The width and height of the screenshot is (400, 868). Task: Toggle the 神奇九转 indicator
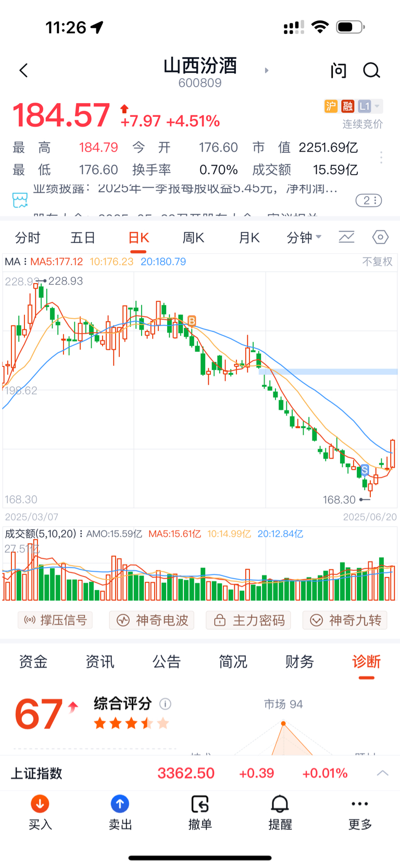[345, 620]
